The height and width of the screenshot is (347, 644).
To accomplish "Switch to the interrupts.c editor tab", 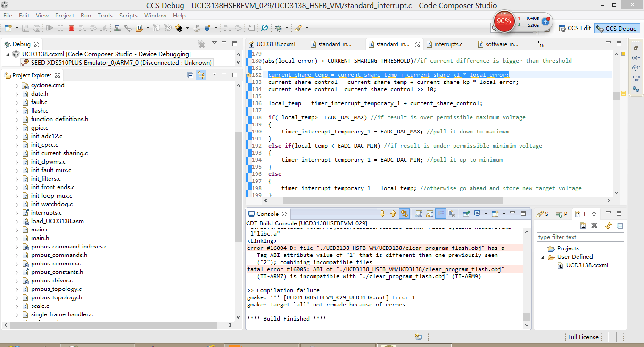I will coord(448,44).
